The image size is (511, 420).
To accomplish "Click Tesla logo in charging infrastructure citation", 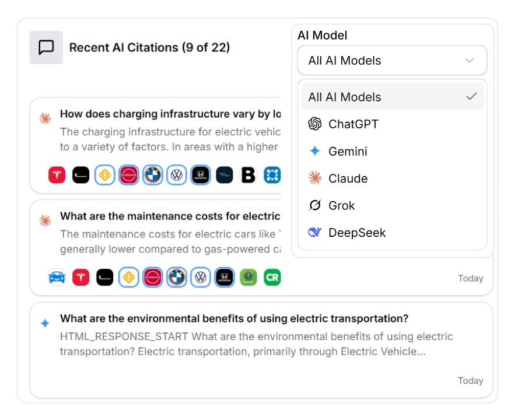I will coord(57,175).
